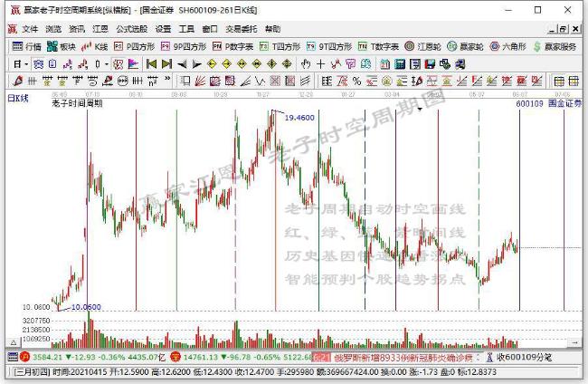This screenshot has height=384, width=588.
Task: Open the 帮助 help menu
Action: pos(272,29)
